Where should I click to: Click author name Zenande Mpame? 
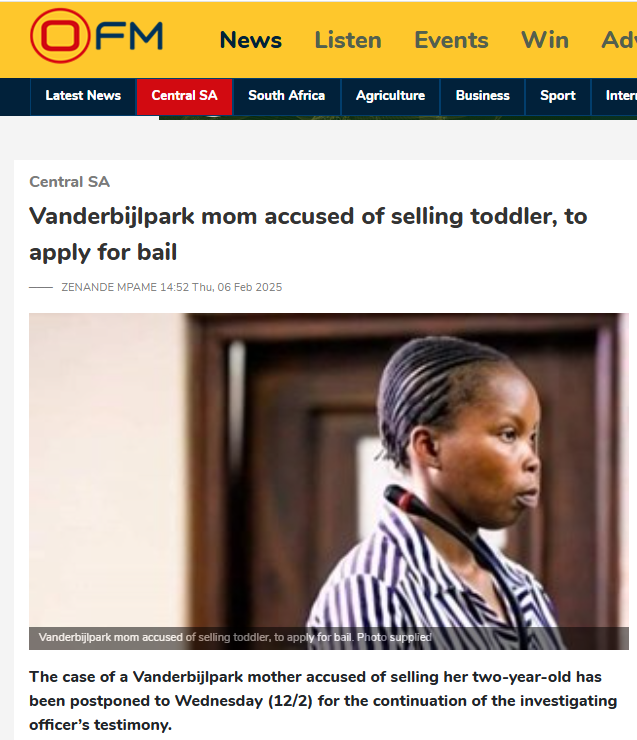click(x=109, y=287)
